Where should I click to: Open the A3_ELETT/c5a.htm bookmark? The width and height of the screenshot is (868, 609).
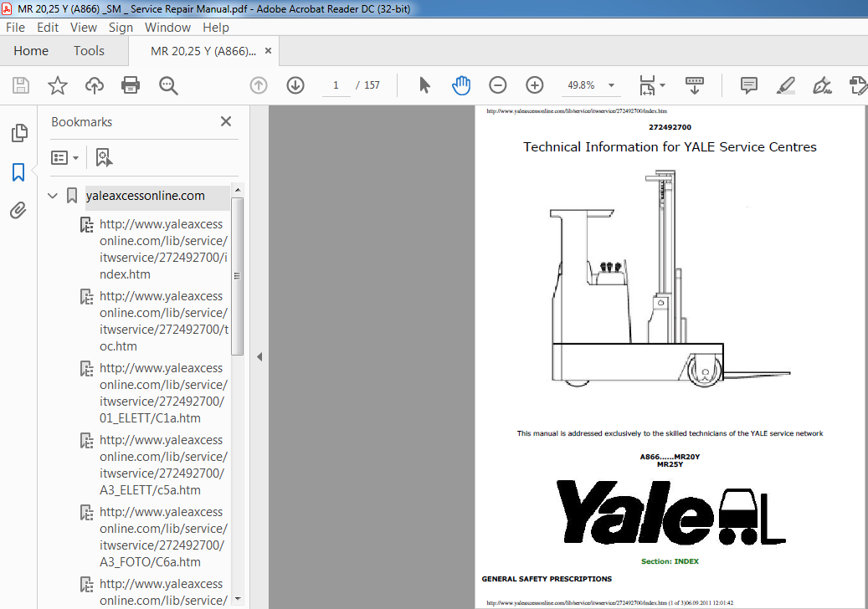163,464
